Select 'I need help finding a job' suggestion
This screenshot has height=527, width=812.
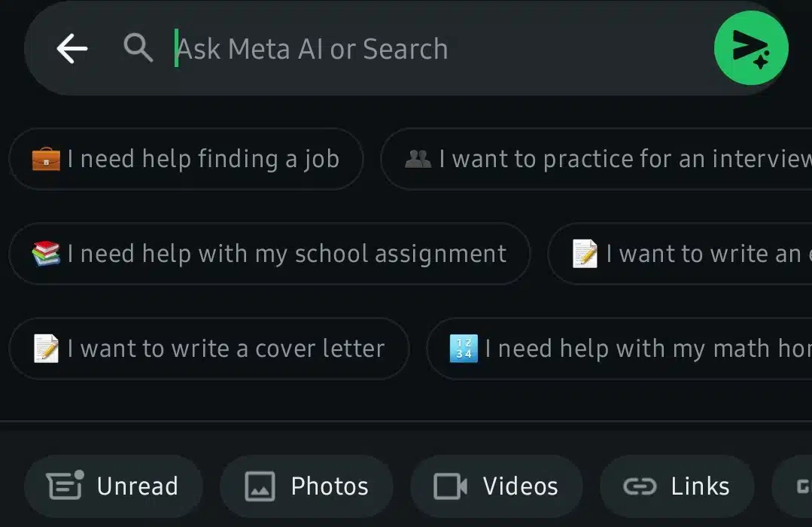point(186,159)
